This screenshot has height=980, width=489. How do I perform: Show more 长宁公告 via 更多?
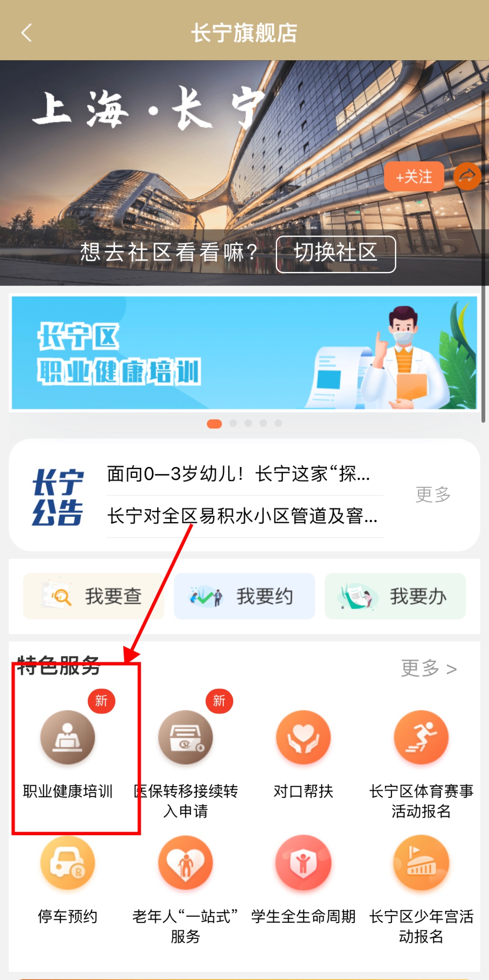(x=433, y=494)
